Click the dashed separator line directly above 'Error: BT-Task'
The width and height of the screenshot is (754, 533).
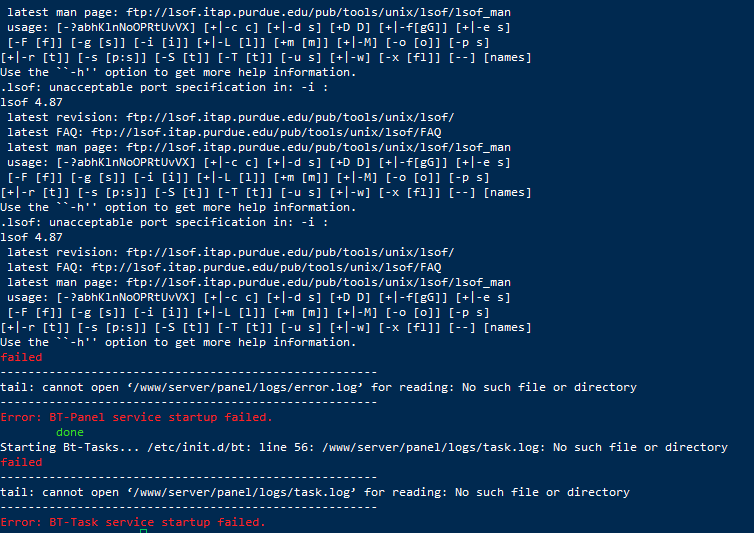[x=188, y=507]
